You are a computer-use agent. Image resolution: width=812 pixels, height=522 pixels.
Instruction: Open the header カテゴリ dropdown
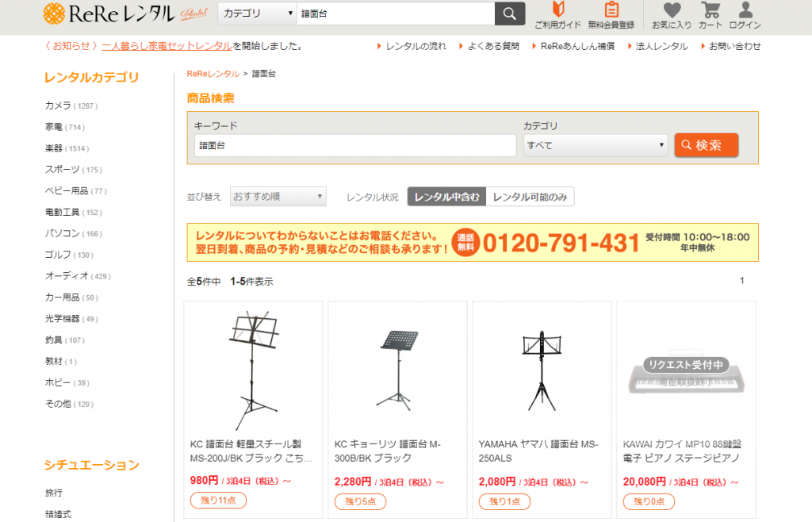(x=258, y=14)
